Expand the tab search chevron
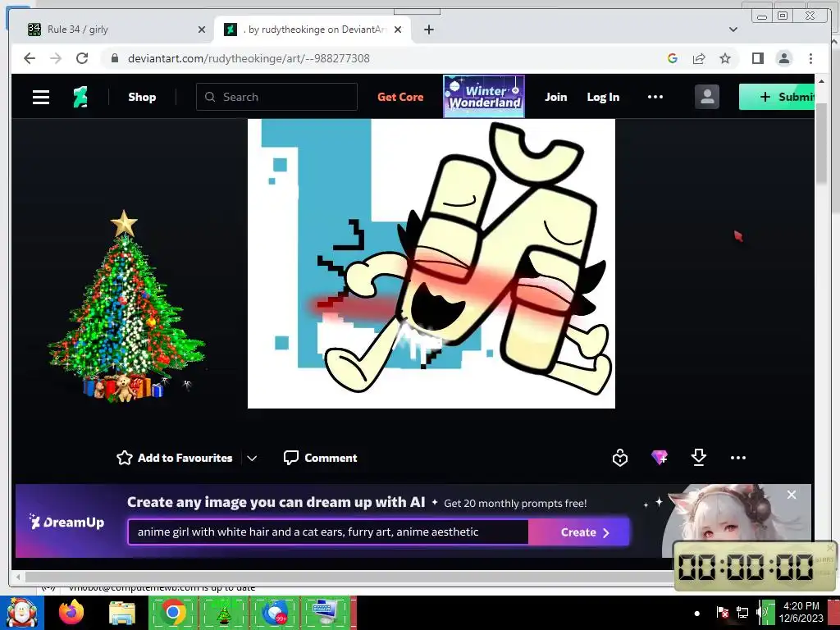840x630 pixels. [733, 30]
